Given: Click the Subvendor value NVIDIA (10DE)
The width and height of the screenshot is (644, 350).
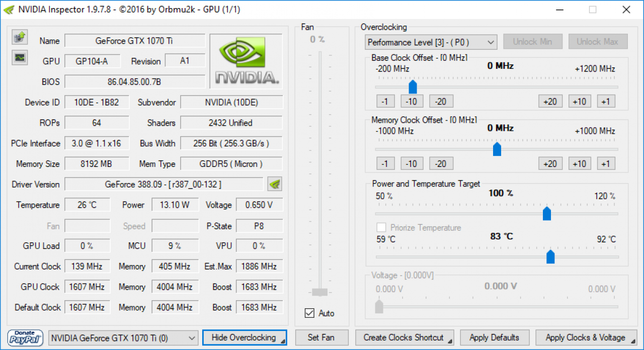Looking at the screenshot, I should click(x=231, y=102).
